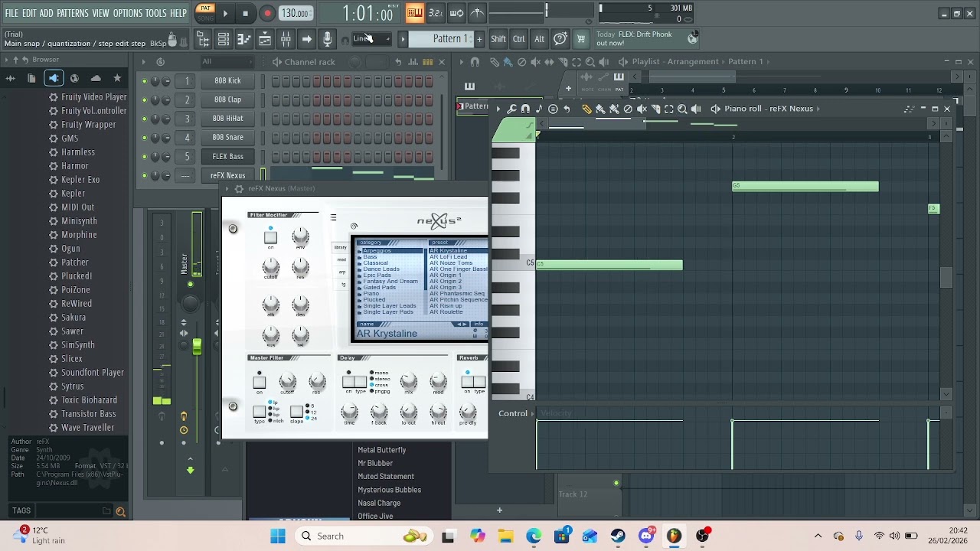Select the Zoom tool in Piano roll
The height and width of the screenshot is (551, 980).
(x=682, y=109)
